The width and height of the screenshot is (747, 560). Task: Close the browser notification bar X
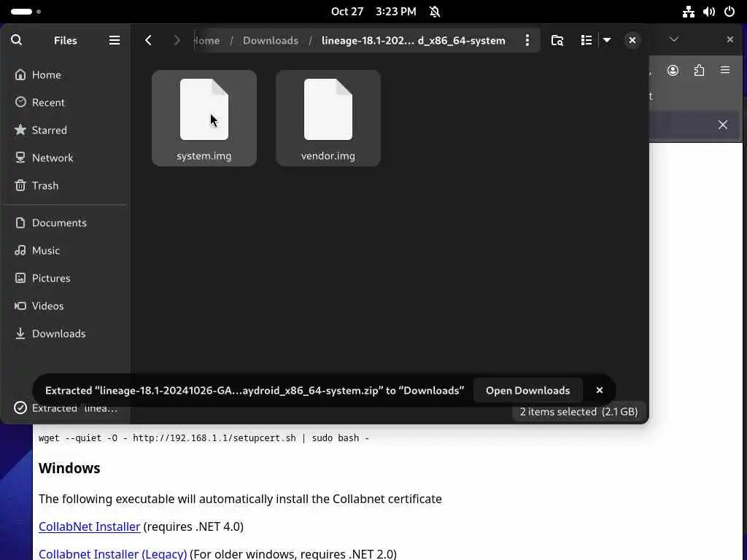[723, 125]
